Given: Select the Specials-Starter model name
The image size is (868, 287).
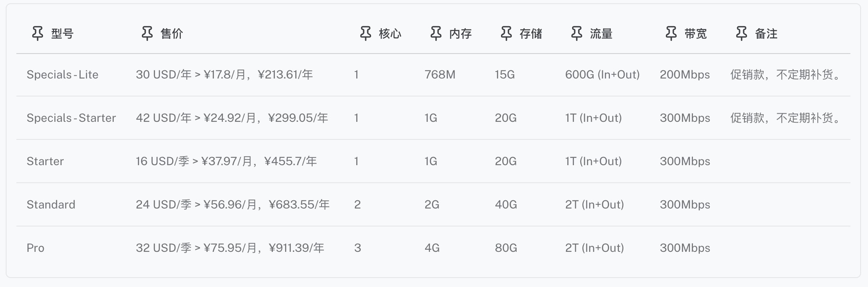Looking at the screenshot, I should pos(71,118).
